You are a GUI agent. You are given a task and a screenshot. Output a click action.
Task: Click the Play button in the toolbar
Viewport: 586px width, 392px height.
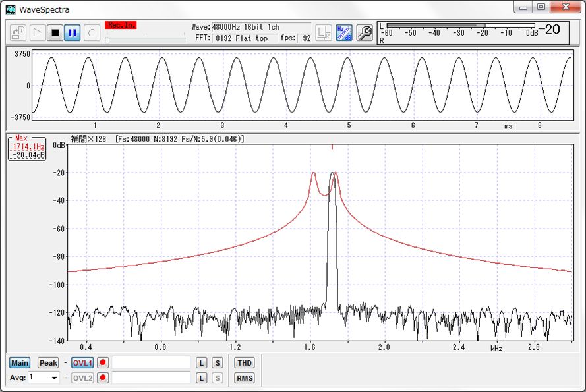37,32
